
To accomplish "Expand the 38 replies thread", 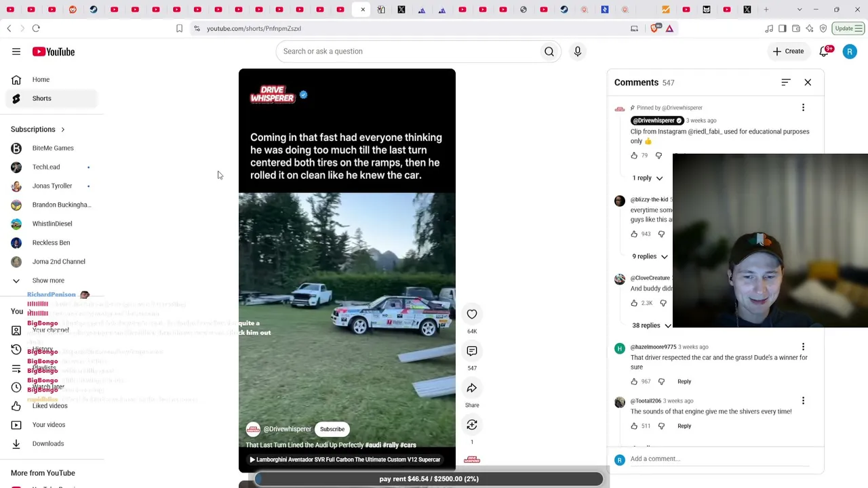I will pos(652,326).
